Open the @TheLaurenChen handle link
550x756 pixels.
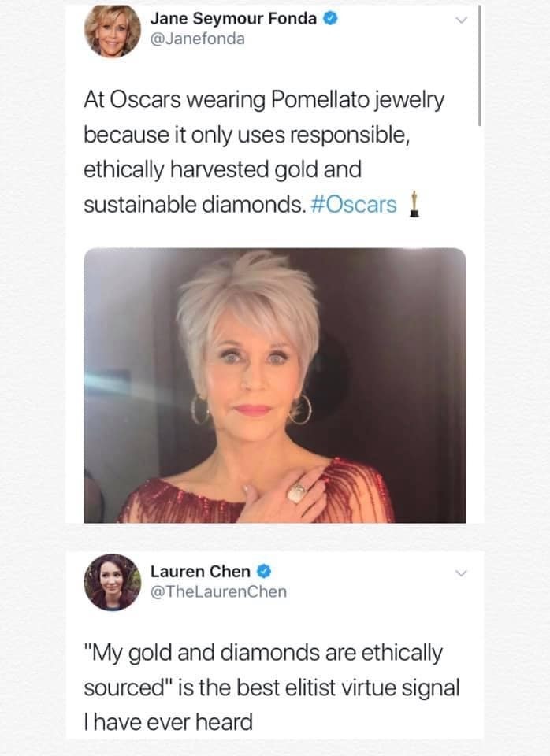coord(218,591)
